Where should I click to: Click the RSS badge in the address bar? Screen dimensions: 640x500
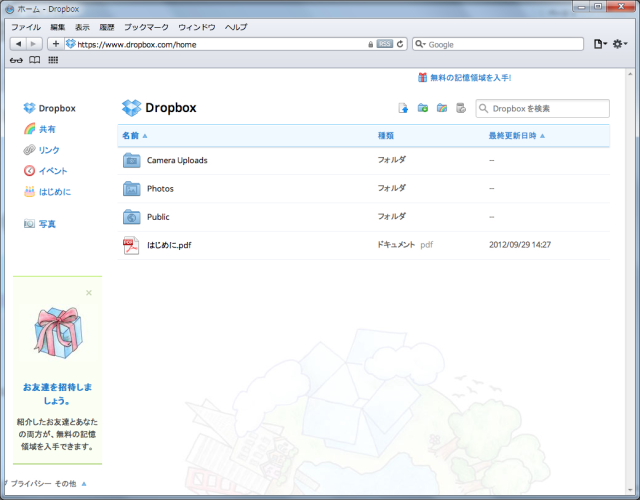coord(384,44)
